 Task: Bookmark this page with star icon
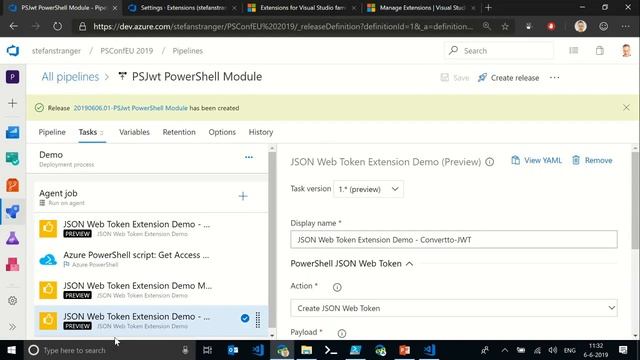(x=505, y=27)
